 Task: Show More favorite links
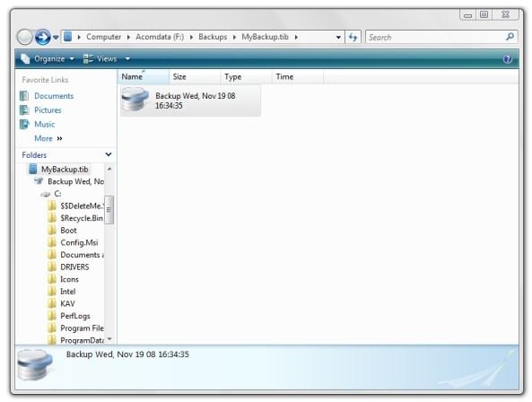pyautogui.click(x=48, y=138)
